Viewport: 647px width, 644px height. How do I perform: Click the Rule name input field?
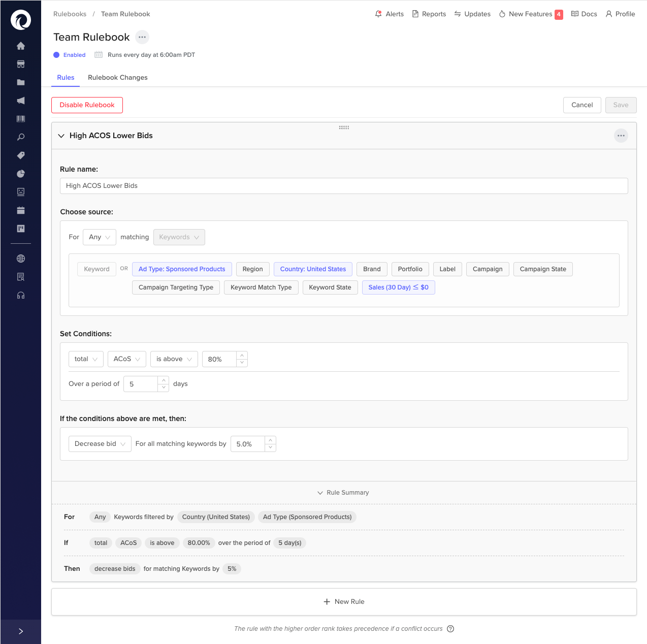344,186
